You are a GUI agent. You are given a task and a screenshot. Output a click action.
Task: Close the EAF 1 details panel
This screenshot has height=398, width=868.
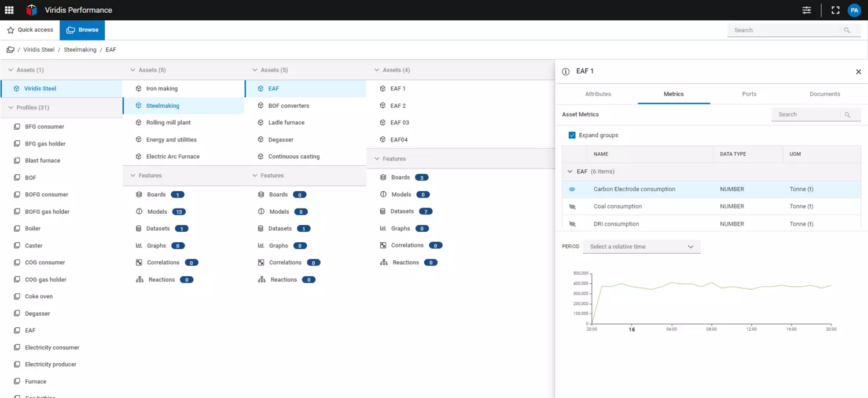[858, 72]
